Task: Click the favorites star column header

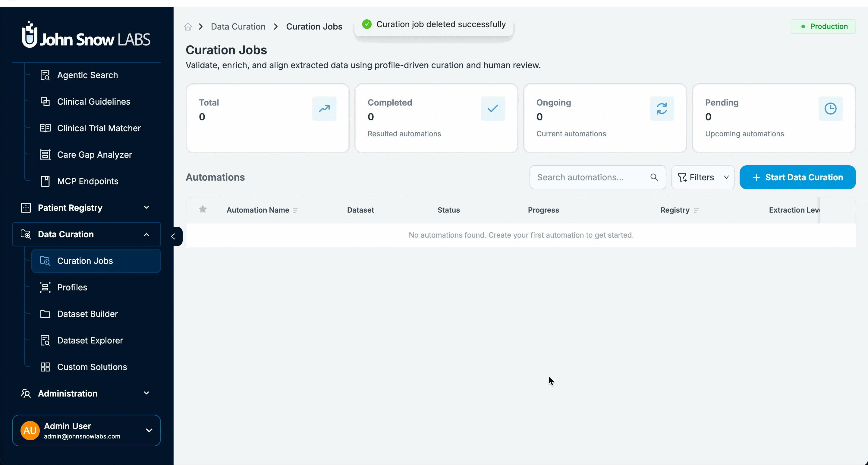Action: click(x=203, y=209)
